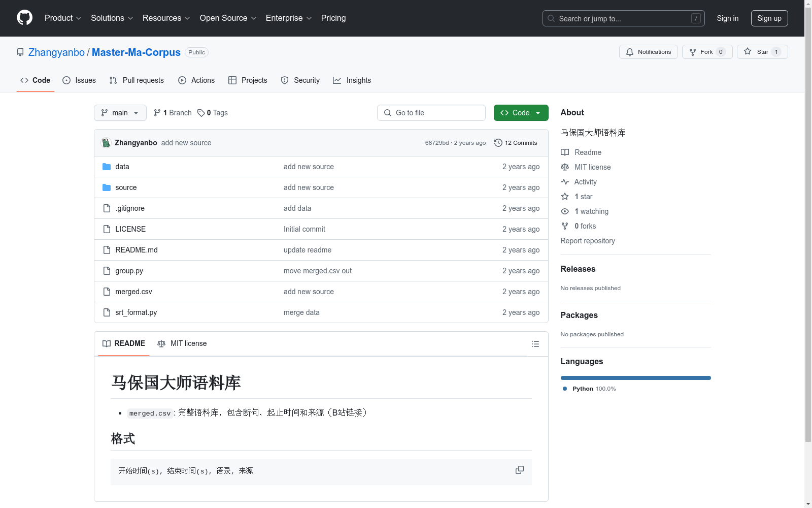Open the Security tab

click(x=300, y=80)
